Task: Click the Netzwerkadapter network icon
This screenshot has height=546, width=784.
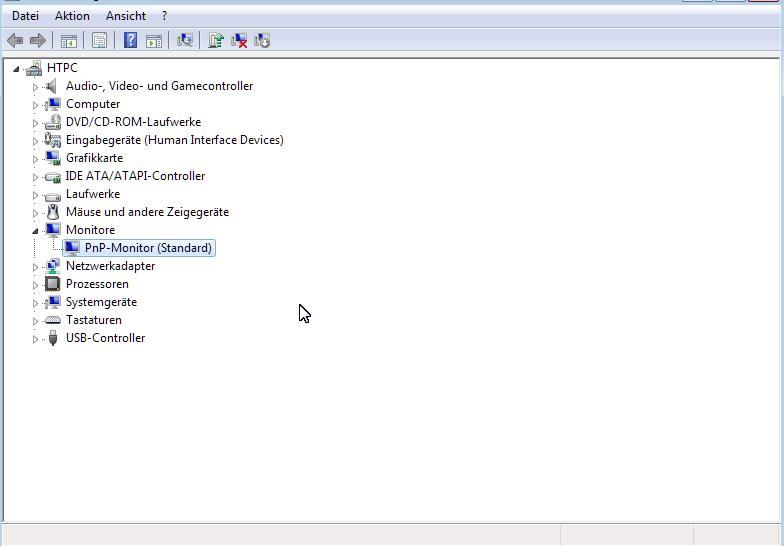Action: click(52, 266)
